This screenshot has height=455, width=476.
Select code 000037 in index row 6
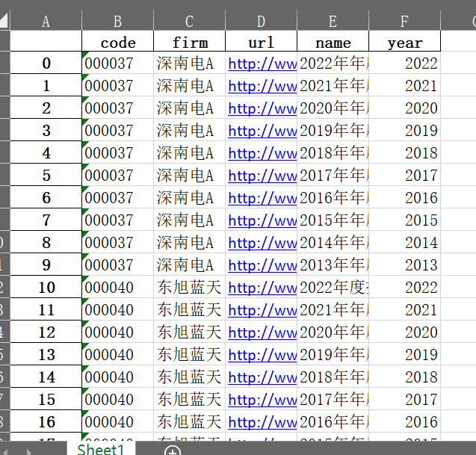[118, 197]
